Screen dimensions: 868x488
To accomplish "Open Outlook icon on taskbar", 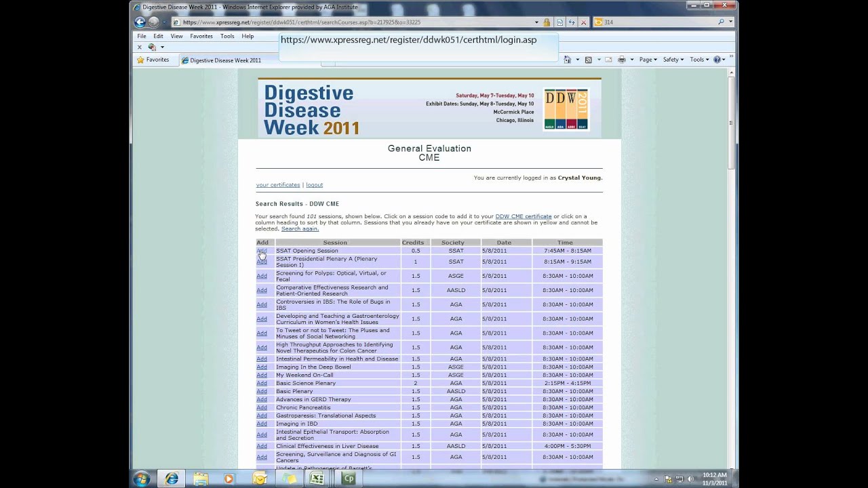I will pos(259,479).
